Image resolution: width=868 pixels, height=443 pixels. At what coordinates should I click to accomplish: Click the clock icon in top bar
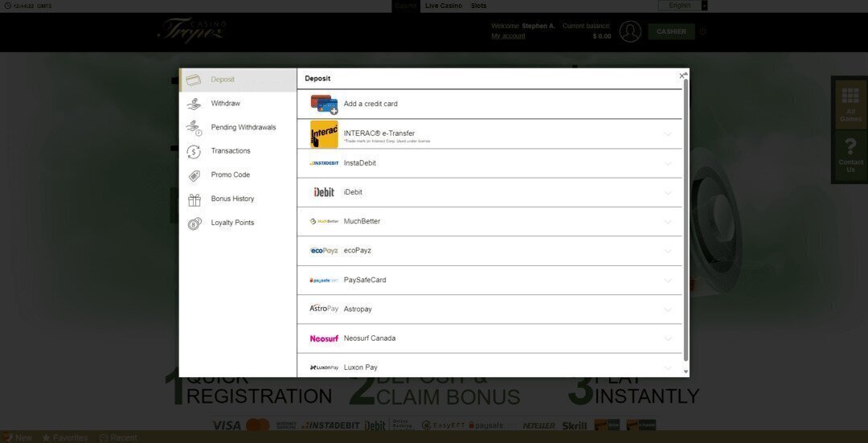(7, 6)
